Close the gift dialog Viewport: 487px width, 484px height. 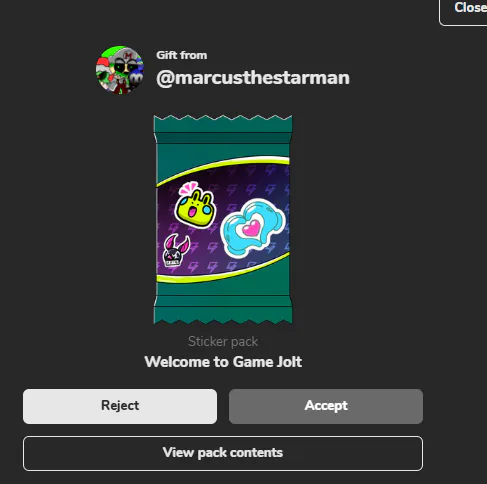(467, 10)
